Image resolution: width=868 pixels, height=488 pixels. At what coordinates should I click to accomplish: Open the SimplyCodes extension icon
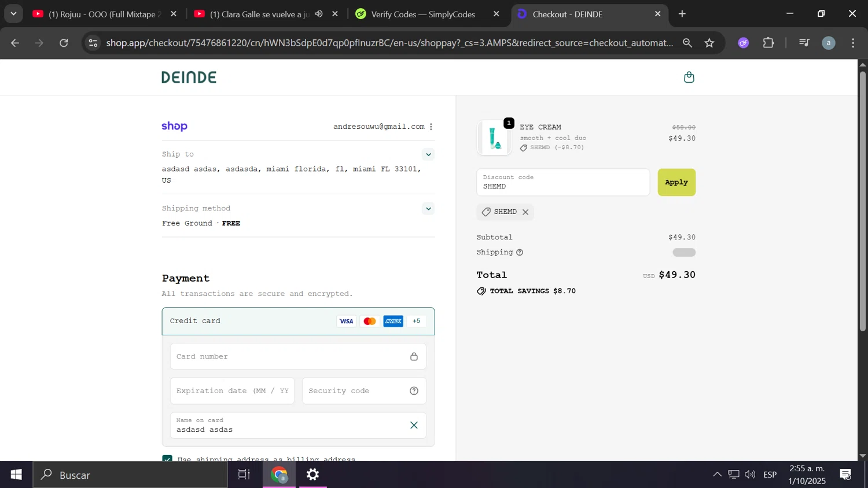[744, 43]
